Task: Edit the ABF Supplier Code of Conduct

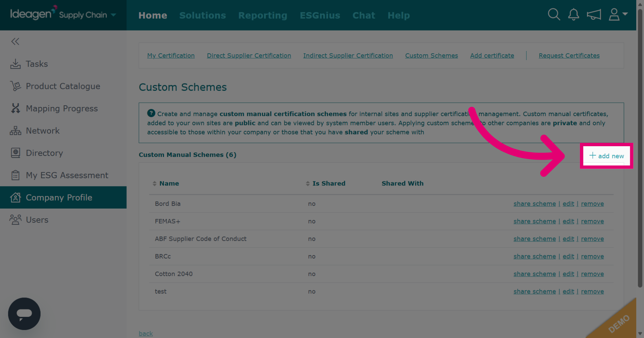Action: [568, 239]
